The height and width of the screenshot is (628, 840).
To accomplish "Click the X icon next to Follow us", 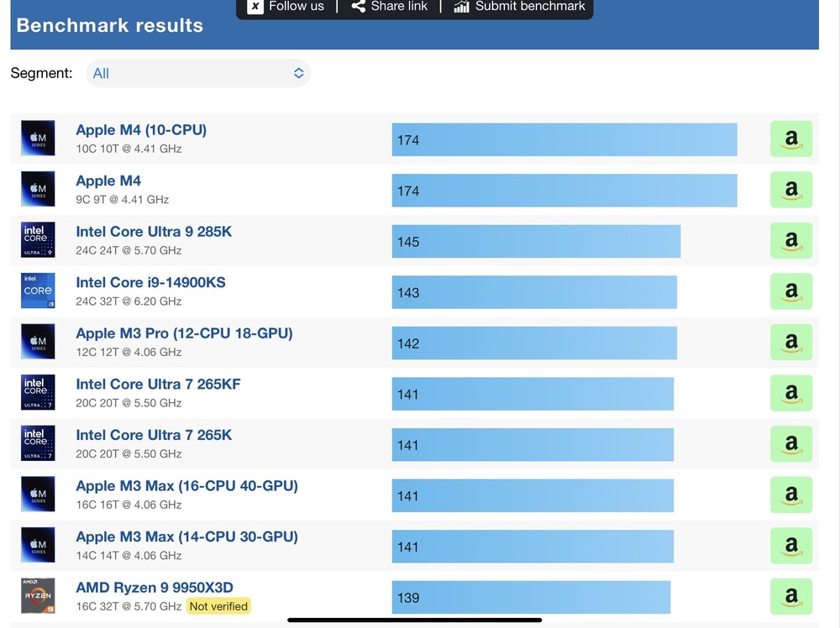I will point(255,7).
